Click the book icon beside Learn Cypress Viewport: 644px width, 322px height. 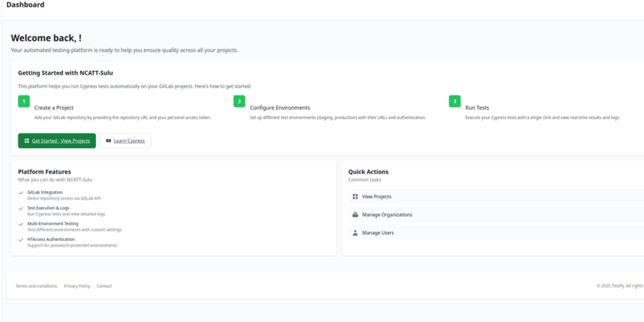tap(108, 140)
